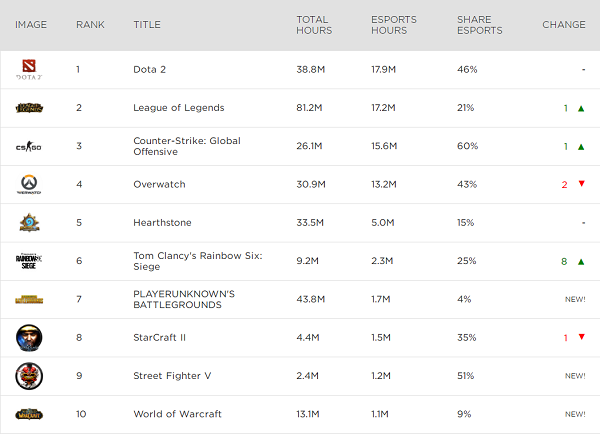Click Hearthstone esports hours 5.0M
The image size is (600, 435).
pos(383,223)
